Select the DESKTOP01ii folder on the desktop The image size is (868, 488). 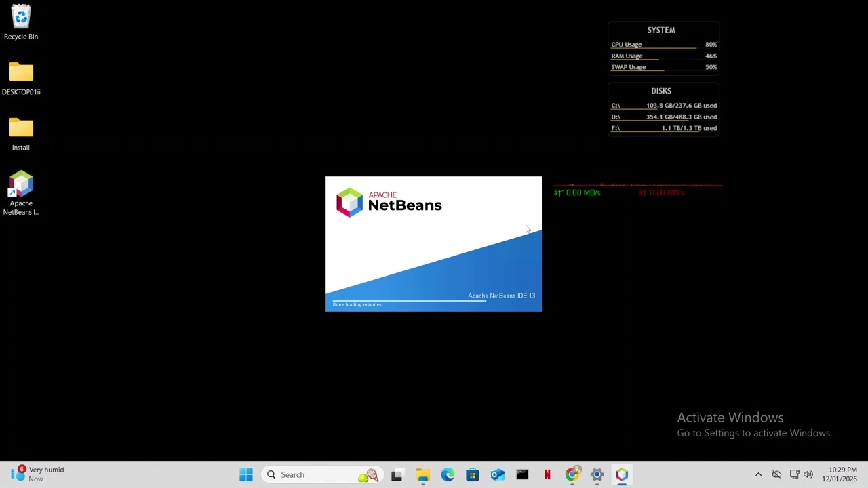click(x=21, y=79)
